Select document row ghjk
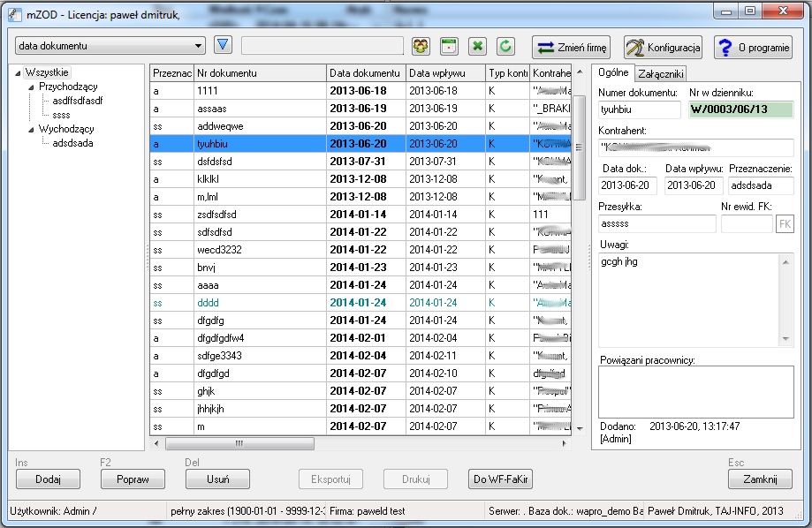This screenshot has width=812, height=528. 360,391
